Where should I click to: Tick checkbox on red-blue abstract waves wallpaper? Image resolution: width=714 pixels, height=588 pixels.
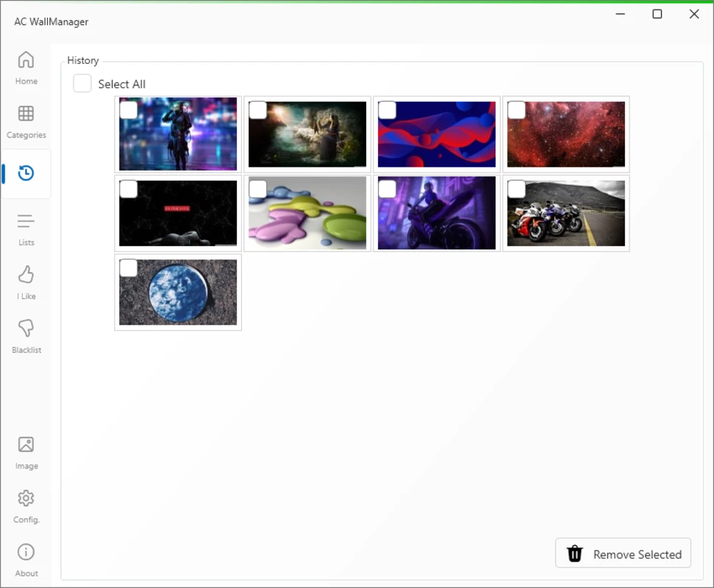pyautogui.click(x=387, y=110)
